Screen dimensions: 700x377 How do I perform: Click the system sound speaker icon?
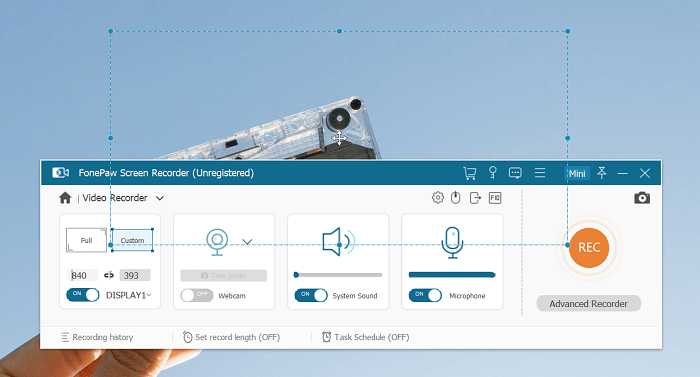pyautogui.click(x=338, y=242)
